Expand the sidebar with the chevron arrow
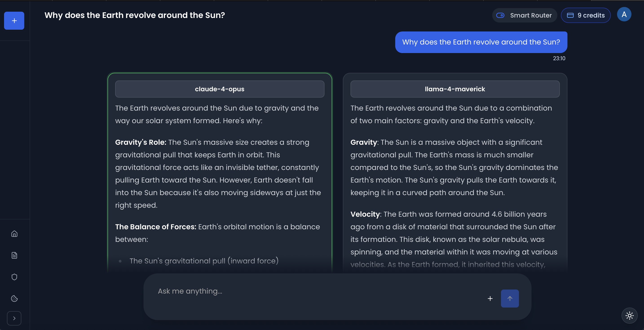Viewport: 644px width, 330px height. (14, 318)
